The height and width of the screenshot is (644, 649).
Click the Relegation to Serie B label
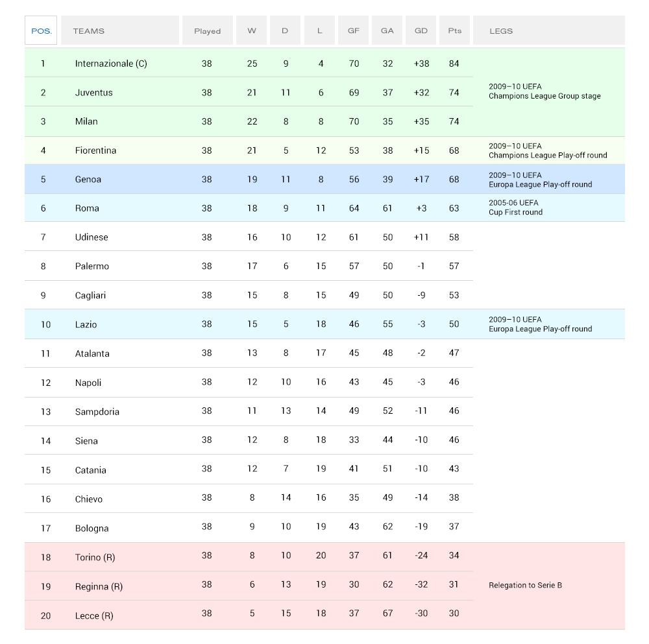[525, 585]
